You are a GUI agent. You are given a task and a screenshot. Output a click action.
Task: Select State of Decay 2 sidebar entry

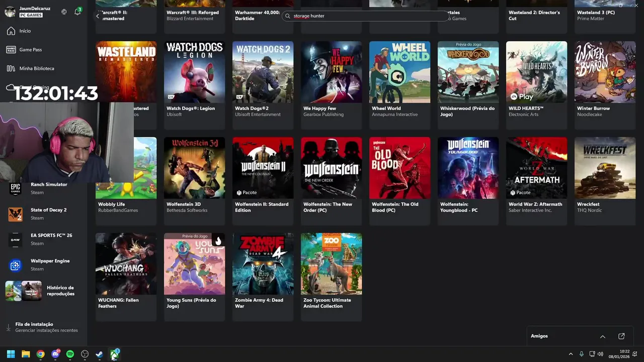pyautogui.click(x=44, y=214)
